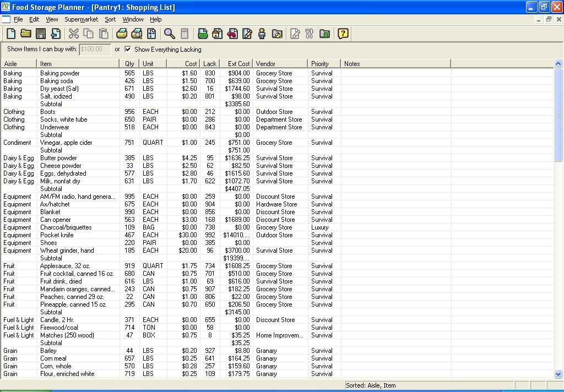Expand the View menu
Screen dimensions: 564x392
[52, 19]
